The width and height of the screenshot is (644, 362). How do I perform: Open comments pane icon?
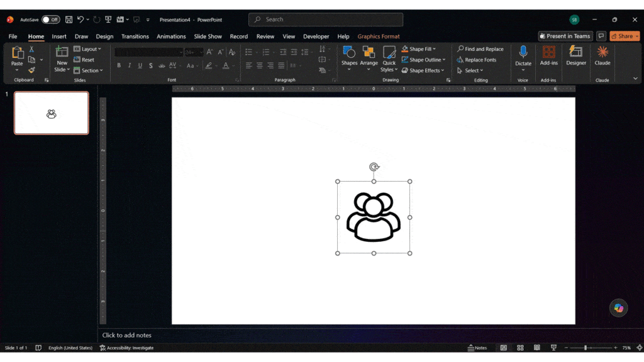pos(601,36)
